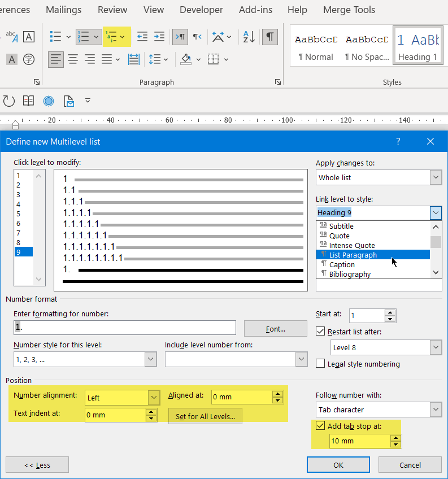448x479 pixels.
Task: Choose Caption in the style list
Action: 373,264
